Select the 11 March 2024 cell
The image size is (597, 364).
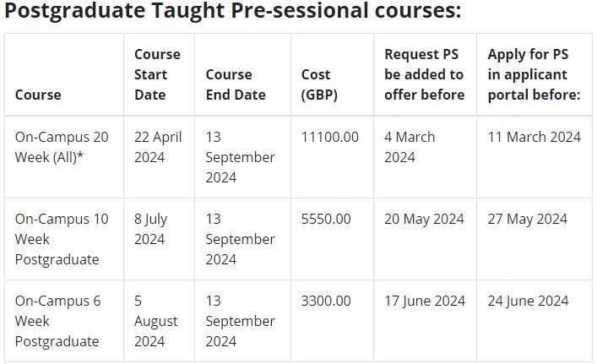tap(535, 137)
